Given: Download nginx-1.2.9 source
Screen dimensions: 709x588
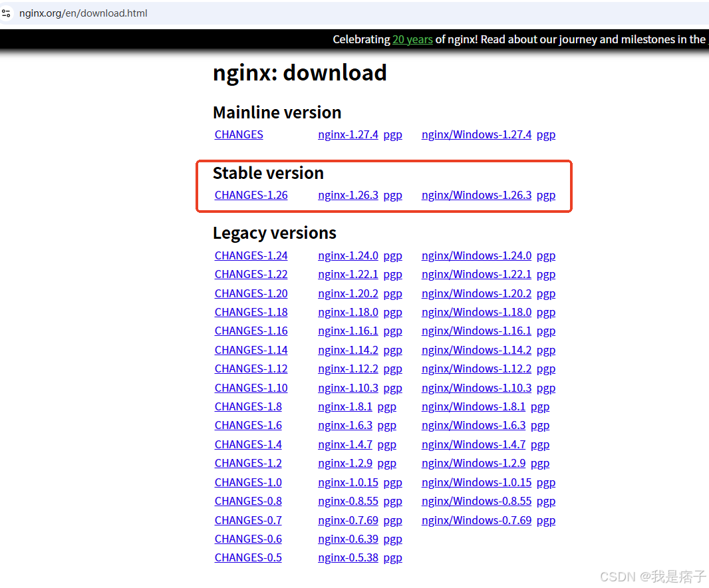Looking at the screenshot, I should tap(345, 464).
